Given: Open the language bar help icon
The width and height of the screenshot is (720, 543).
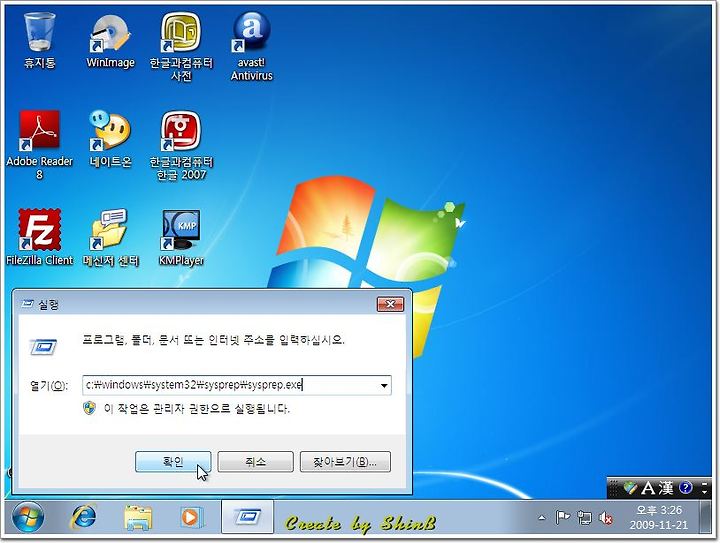Looking at the screenshot, I should 686,487.
